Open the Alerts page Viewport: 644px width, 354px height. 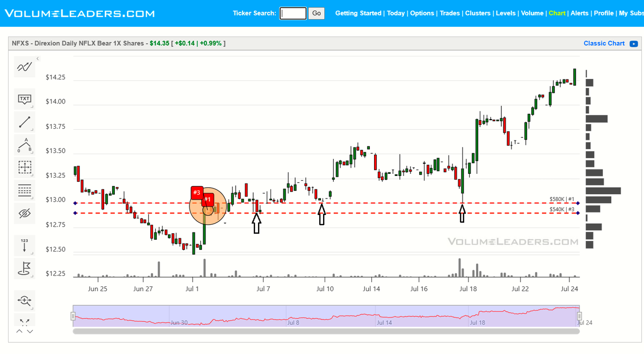[579, 13]
